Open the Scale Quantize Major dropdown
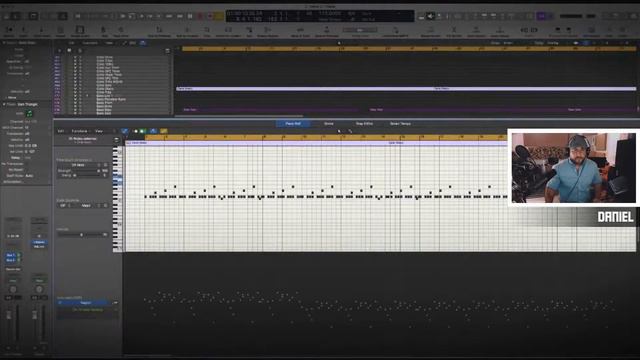The image size is (640, 360). (x=87, y=205)
